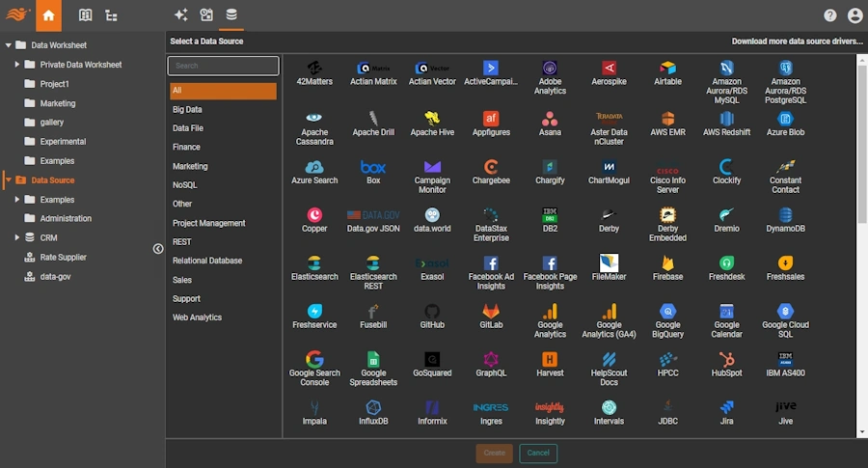Collapse the left sidebar with arrow button
The width and height of the screenshot is (868, 468).
point(158,249)
